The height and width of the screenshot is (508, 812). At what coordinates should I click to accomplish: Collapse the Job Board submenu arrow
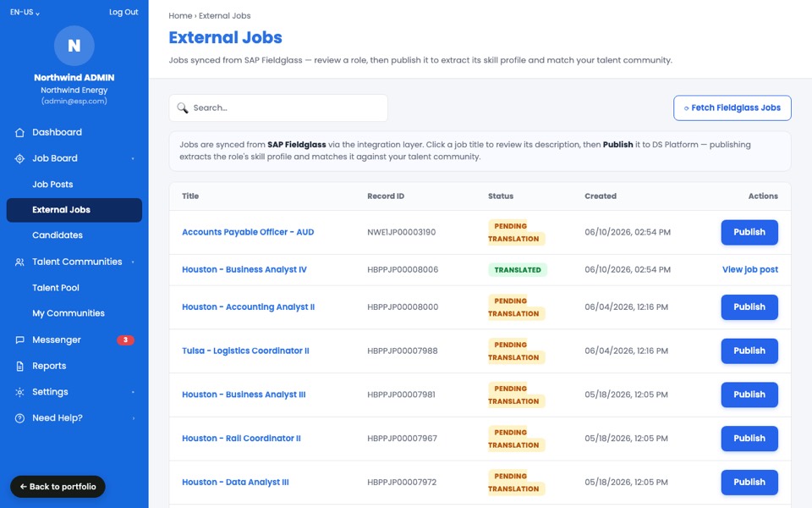pos(133,158)
